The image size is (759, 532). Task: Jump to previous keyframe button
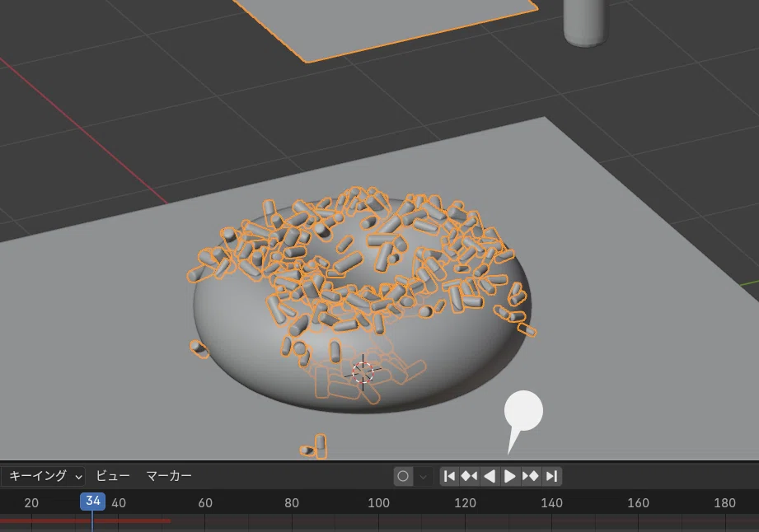(x=469, y=476)
